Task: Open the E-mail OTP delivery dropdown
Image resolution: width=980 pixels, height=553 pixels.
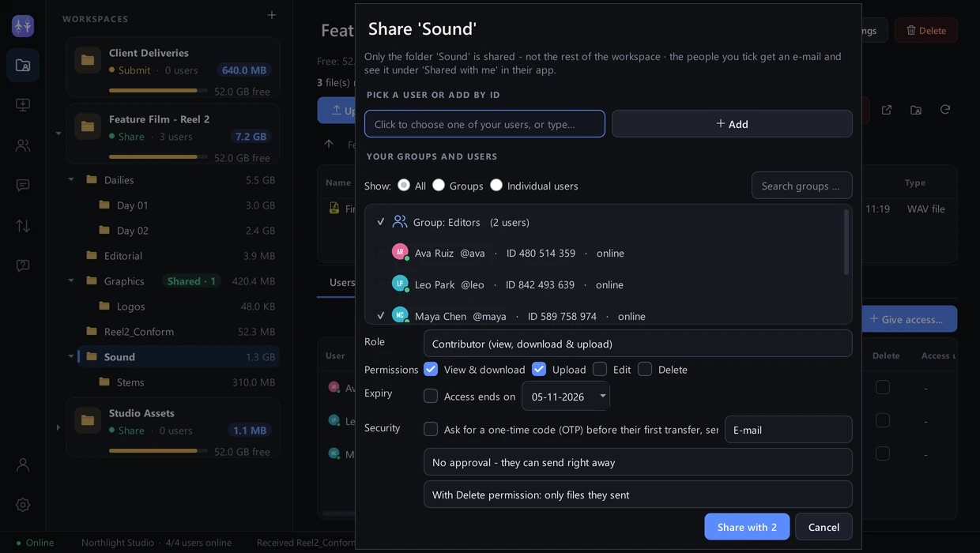Action: click(x=788, y=430)
